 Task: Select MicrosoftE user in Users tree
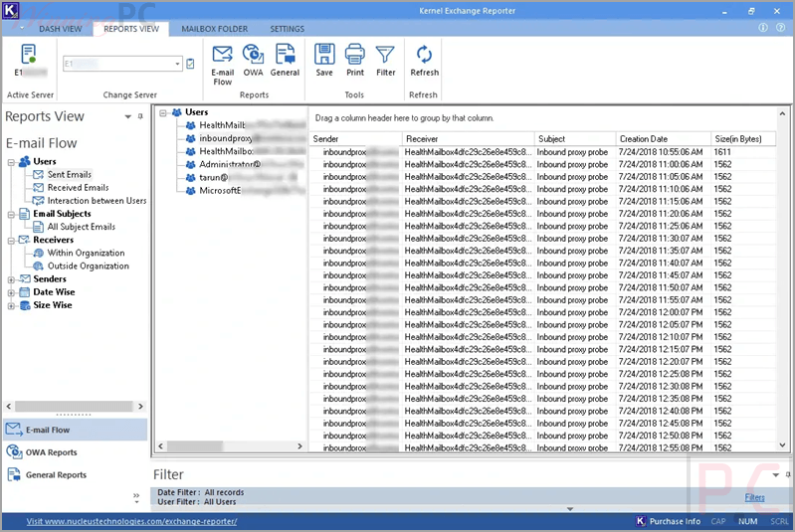pyautogui.click(x=220, y=191)
